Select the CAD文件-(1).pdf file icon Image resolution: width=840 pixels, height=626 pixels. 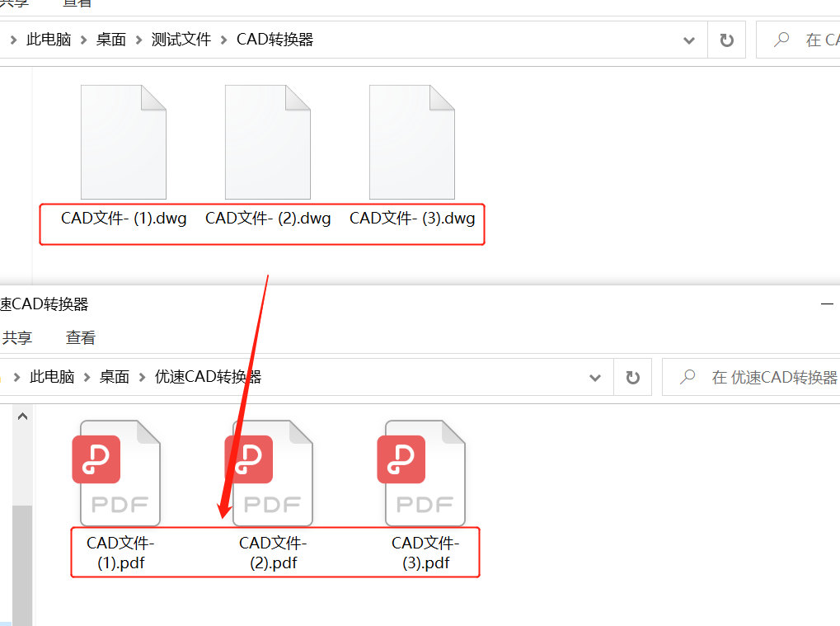(x=116, y=473)
